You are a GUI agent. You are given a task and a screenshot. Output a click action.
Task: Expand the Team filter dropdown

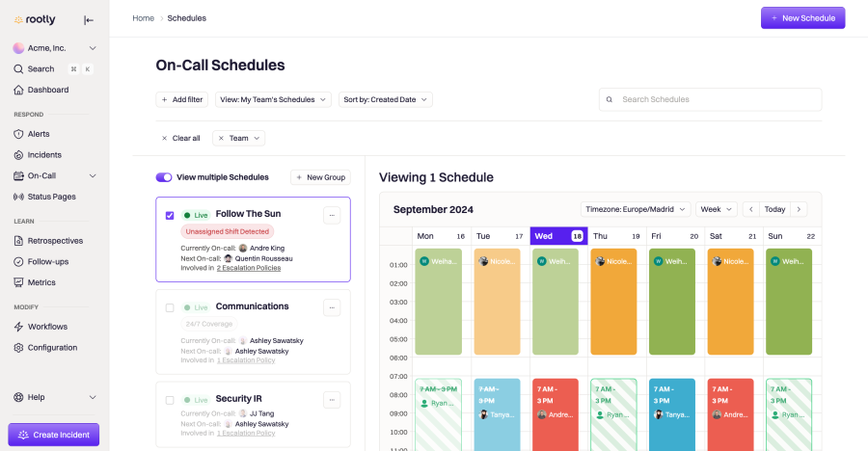point(257,139)
